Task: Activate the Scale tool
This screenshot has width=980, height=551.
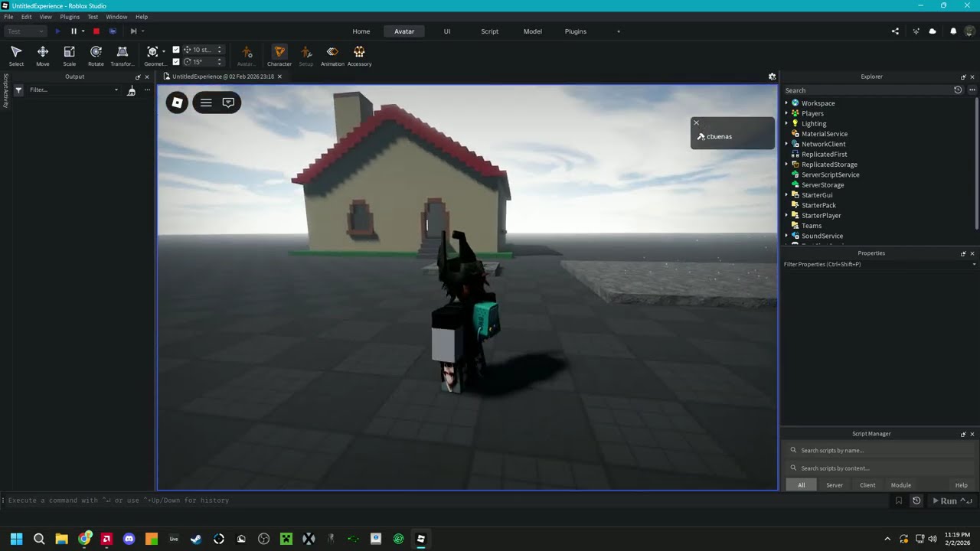Action: pyautogui.click(x=69, y=56)
